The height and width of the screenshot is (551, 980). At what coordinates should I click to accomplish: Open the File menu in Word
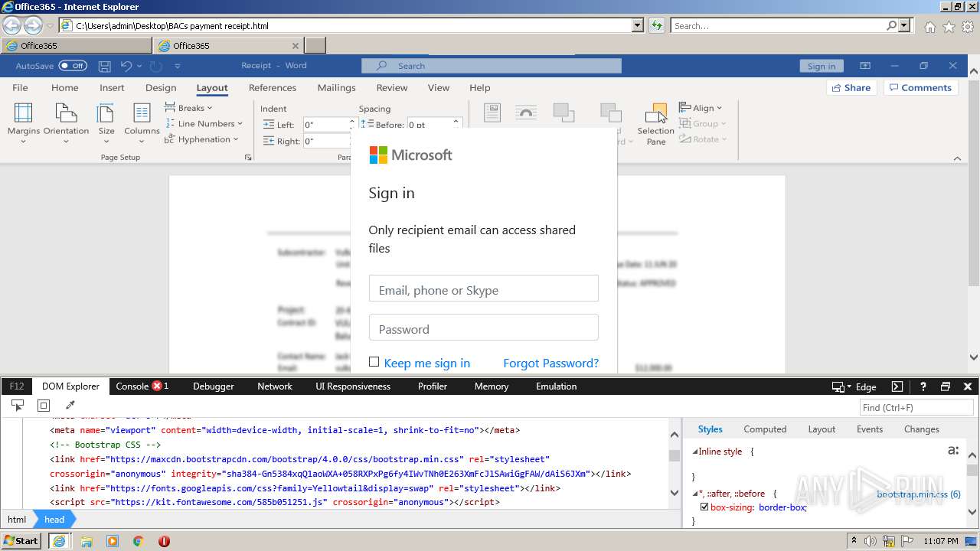pos(21,88)
